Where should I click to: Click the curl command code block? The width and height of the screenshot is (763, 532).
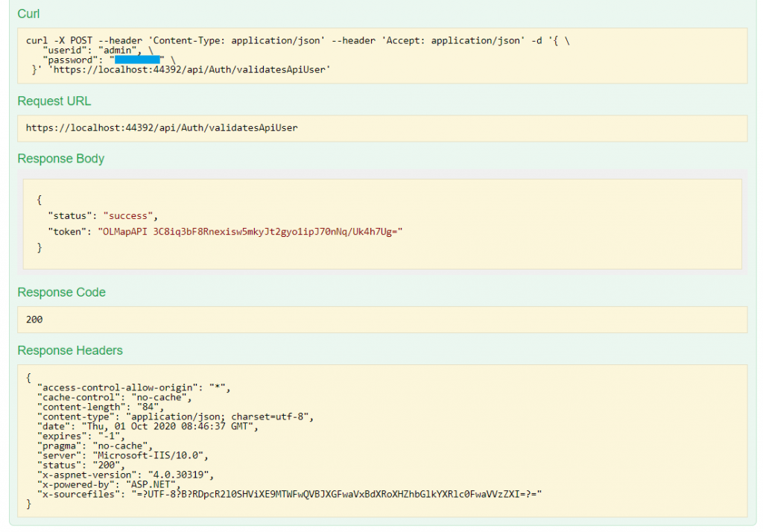[382, 55]
